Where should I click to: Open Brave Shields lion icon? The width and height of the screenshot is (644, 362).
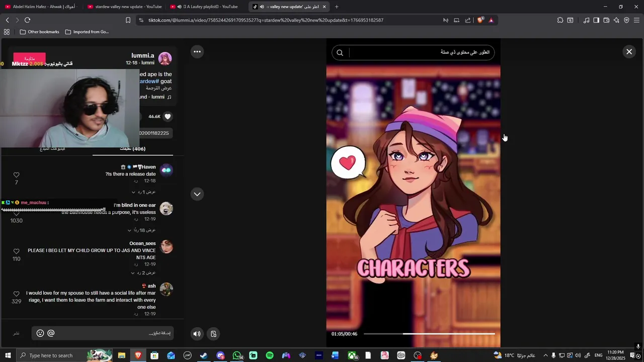(480, 20)
